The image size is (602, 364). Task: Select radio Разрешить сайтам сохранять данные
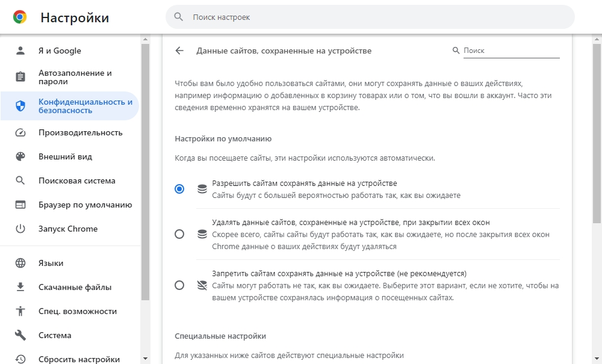pyautogui.click(x=179, y=189)
